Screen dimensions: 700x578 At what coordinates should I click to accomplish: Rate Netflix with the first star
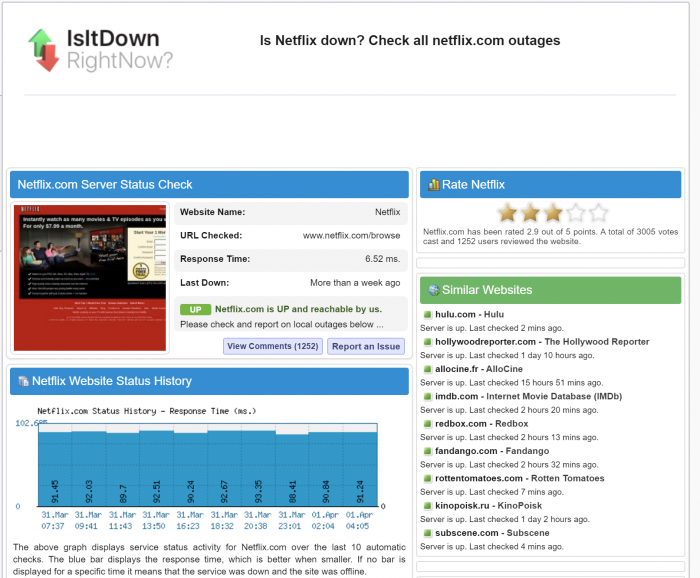(x=508, y=212)
